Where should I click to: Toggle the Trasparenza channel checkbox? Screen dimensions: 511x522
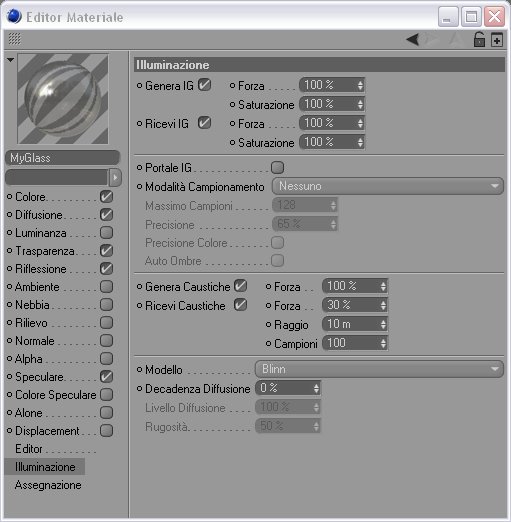click(x=106, y=251)
